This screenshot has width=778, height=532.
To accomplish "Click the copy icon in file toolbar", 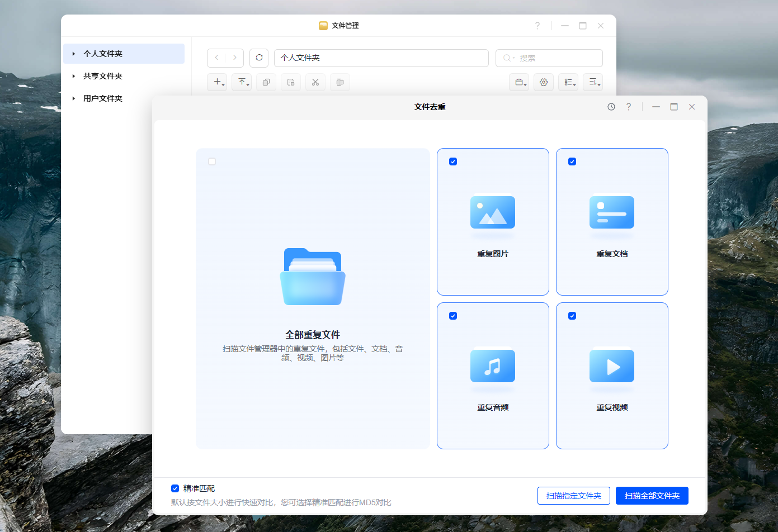I will [x=266, y=82].
